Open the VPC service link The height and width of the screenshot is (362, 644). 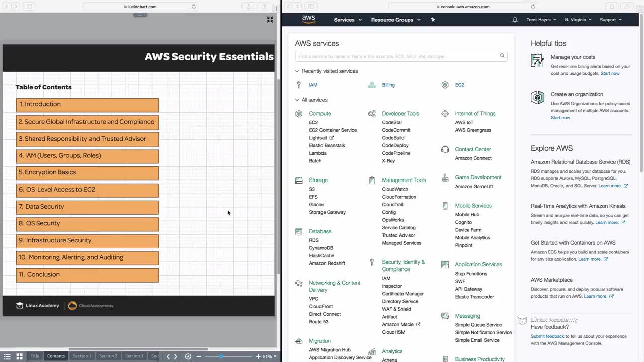coord(313,299)
